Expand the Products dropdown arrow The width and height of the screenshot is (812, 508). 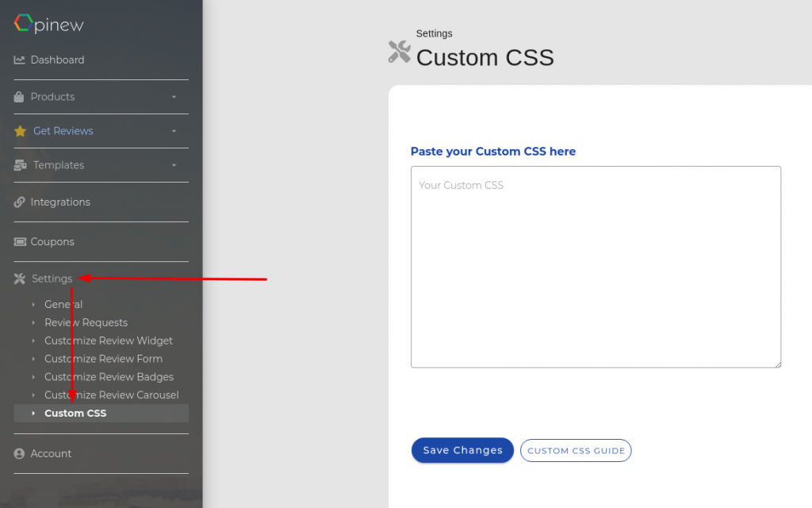click(174, 97)
